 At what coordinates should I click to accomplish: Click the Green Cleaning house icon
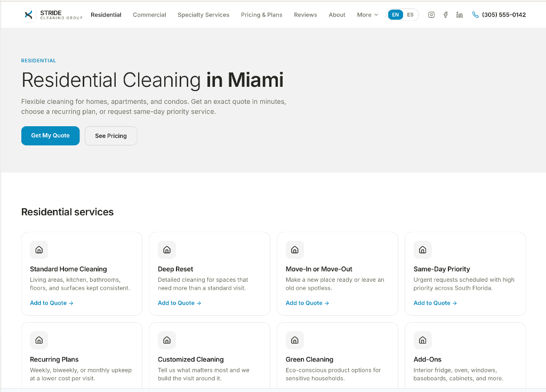point(294,340)
